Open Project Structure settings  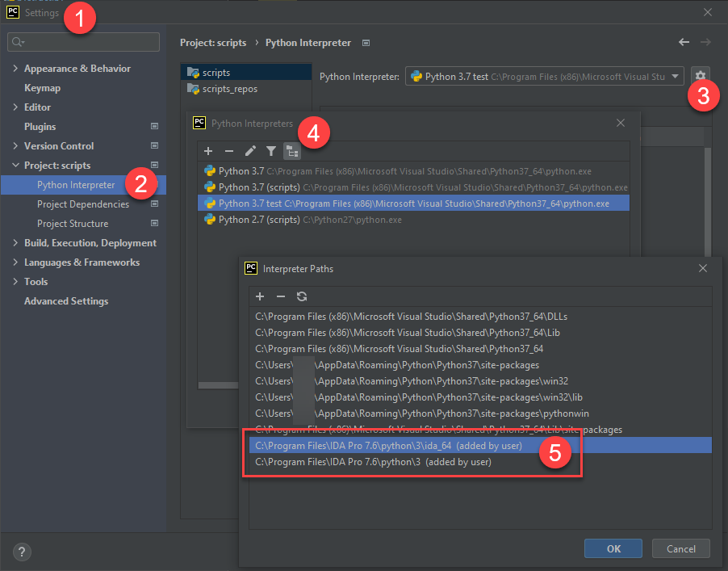[x=73, y=224]
